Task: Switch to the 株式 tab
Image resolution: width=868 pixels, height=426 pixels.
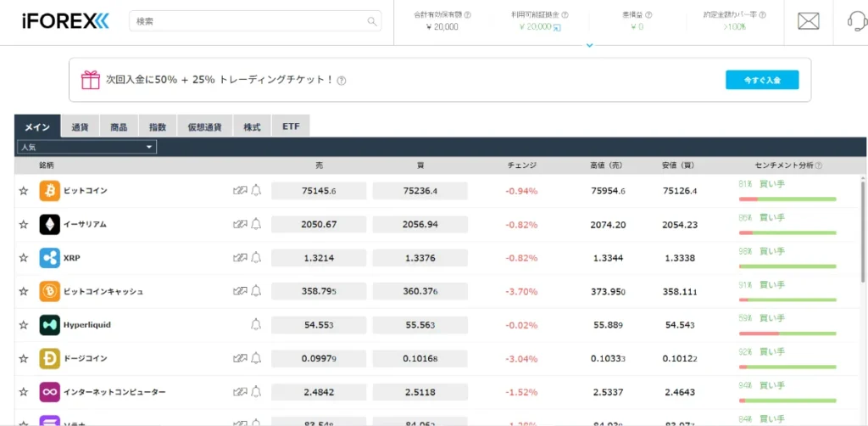Action: [252, 126]
